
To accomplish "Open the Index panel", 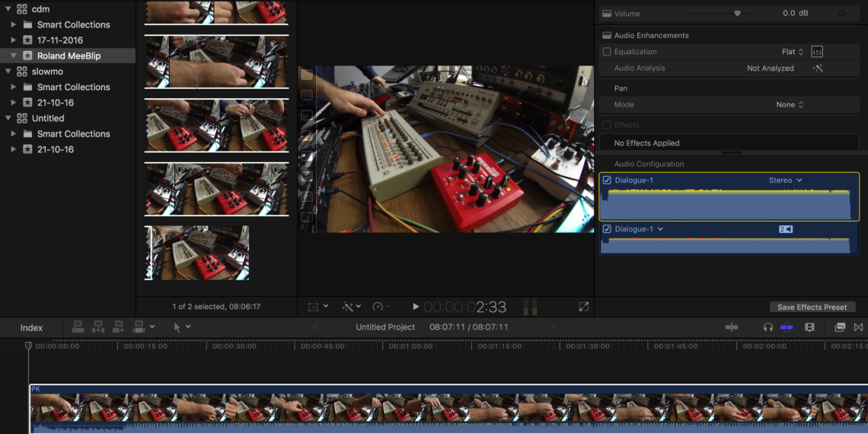I will (x=31, y=328).
